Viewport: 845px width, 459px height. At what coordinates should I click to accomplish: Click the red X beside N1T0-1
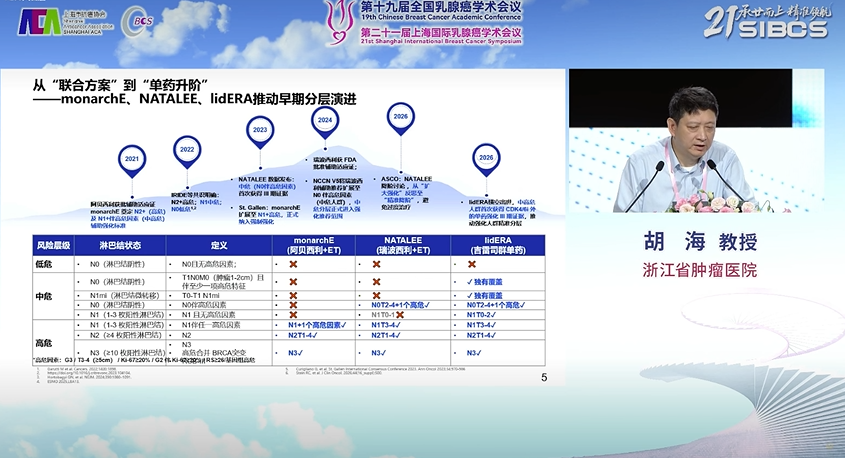400,315
